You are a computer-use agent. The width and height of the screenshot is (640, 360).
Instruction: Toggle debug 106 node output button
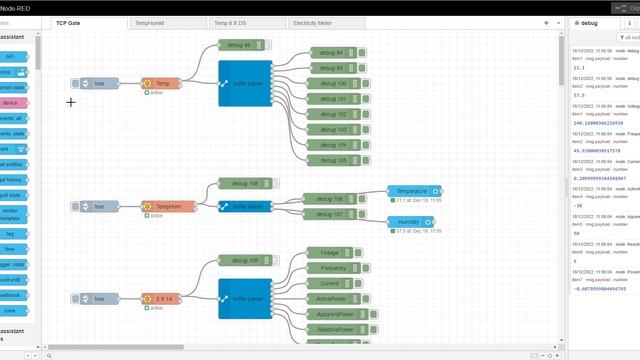point(362,199)
